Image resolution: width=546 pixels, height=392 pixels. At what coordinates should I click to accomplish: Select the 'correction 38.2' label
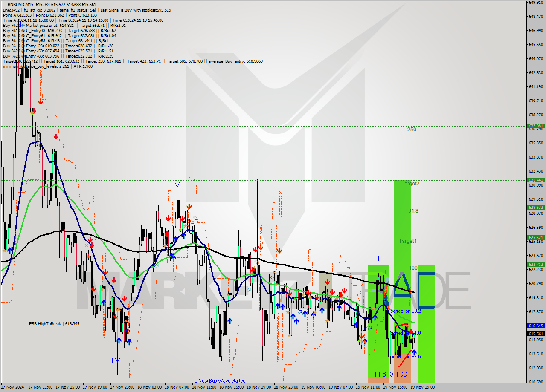[405, 311]
